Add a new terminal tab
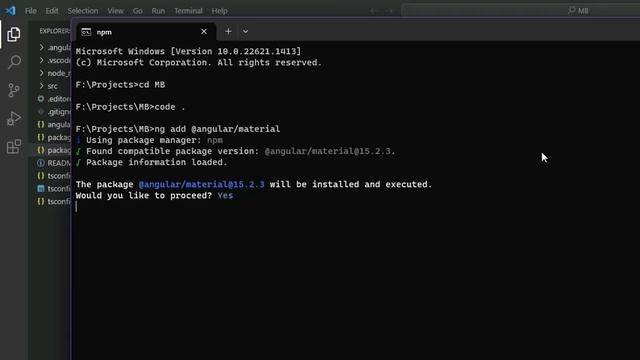 228,31
